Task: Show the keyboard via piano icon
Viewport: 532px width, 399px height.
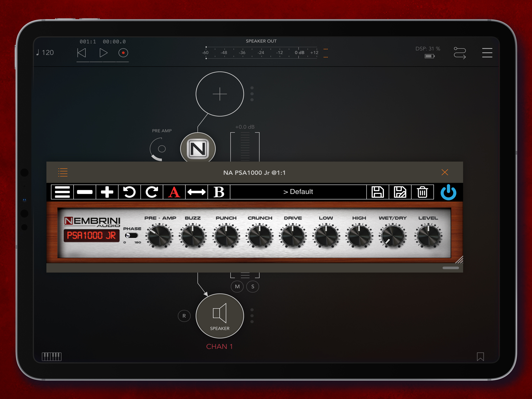Action: point(51,356)
